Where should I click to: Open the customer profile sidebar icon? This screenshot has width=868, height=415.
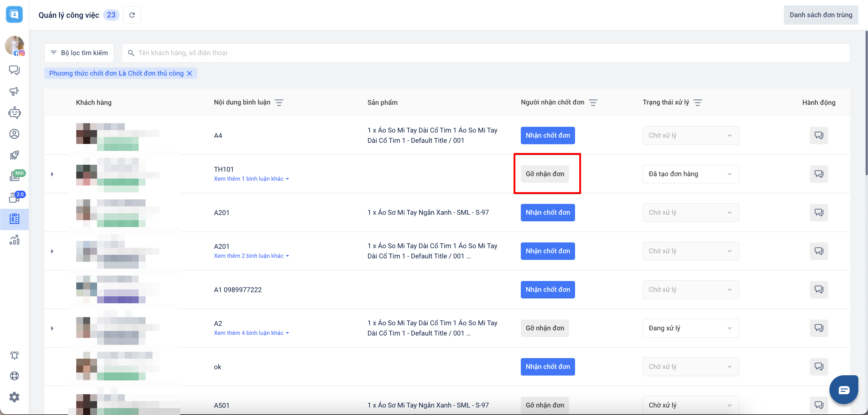14,134
